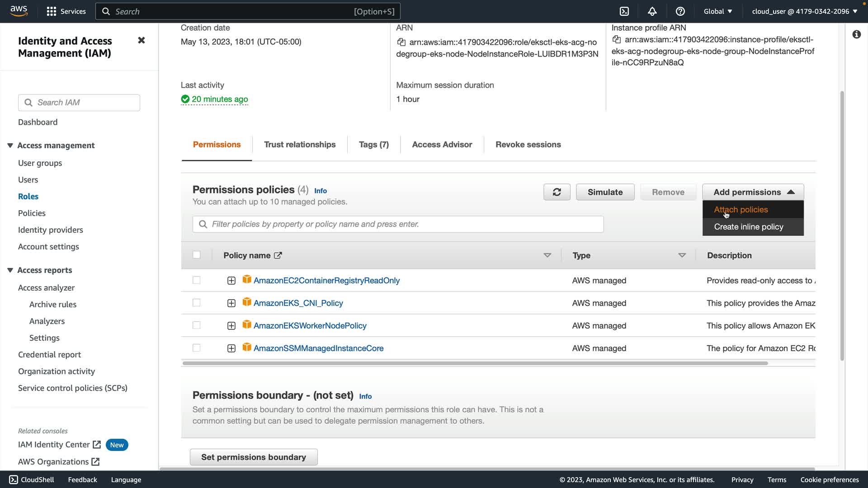Image resolution: width=868 pixels, height=488 pixels.
Task: Switch to the Trust relationships tab
Action: [299, 145]
